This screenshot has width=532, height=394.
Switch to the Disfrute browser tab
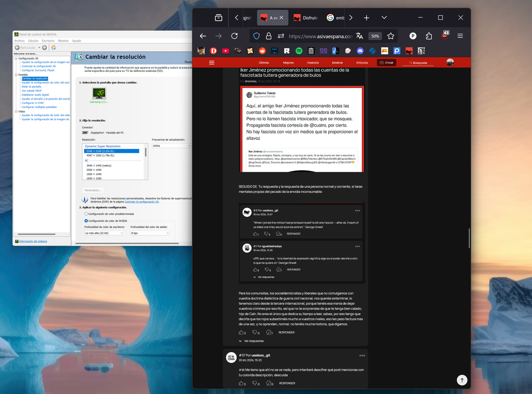[x=306, y=18]
